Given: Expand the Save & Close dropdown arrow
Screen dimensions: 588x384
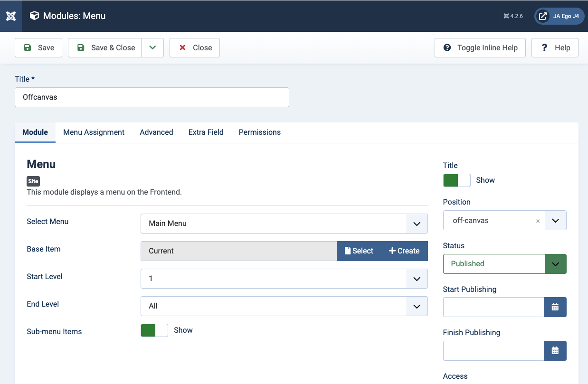Looking at the screenshot, I should (x=152, y=48).
